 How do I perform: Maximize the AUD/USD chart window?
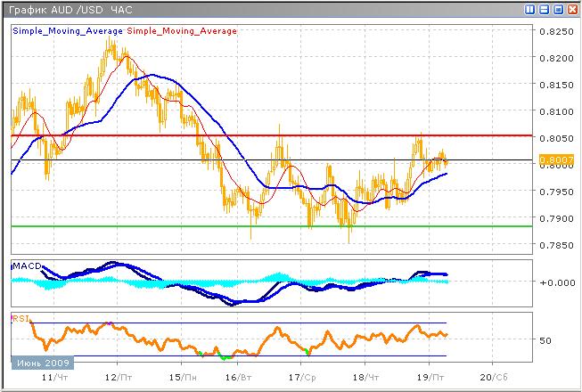(558, 9)
